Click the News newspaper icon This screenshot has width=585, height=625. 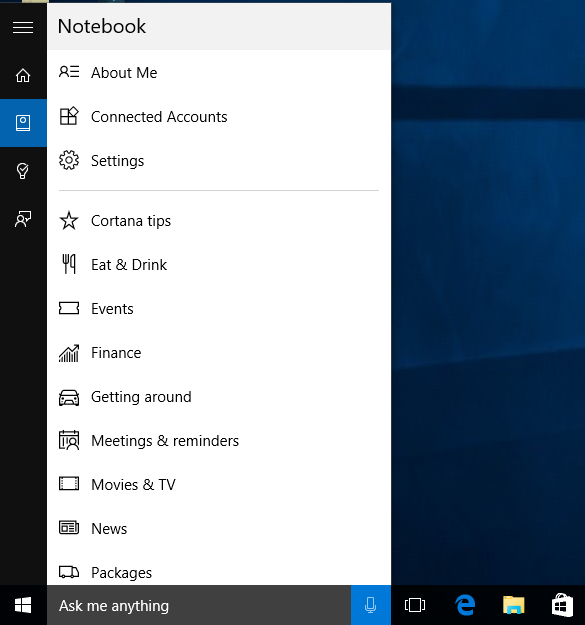(x=69, y=528)
